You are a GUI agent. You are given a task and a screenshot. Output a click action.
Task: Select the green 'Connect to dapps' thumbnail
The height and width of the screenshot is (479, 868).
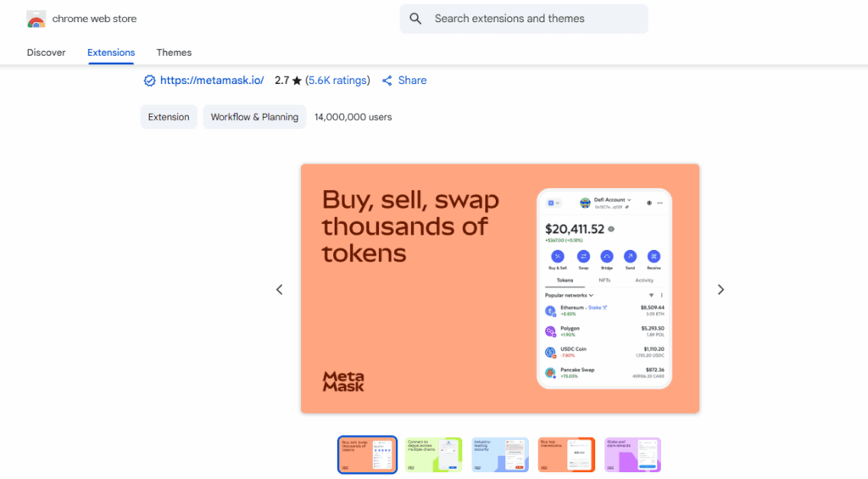pos(433,455)
